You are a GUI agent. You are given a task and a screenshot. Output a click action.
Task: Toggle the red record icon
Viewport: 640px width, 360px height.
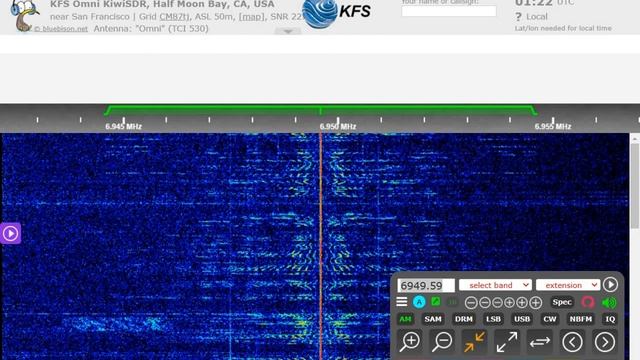point(587,302)
